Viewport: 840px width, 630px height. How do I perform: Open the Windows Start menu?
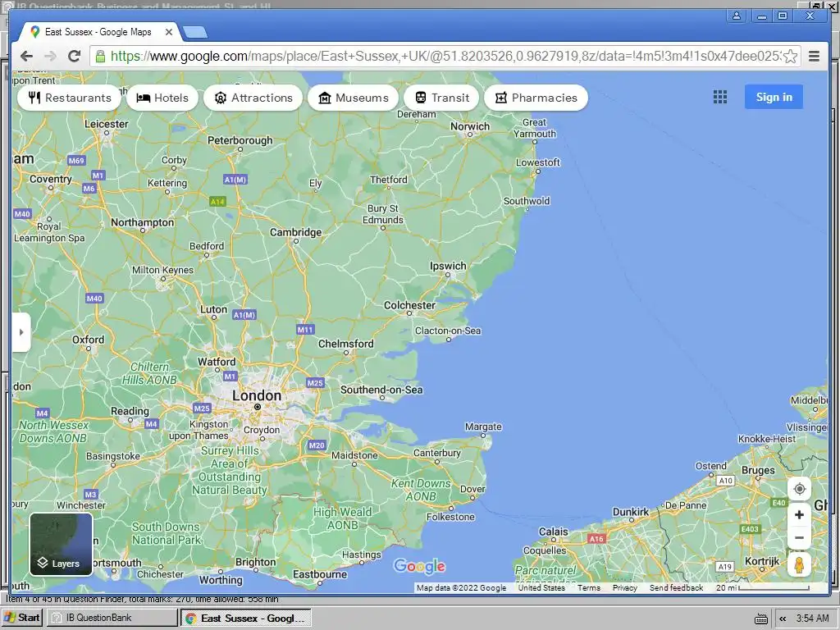click(22, 618)
